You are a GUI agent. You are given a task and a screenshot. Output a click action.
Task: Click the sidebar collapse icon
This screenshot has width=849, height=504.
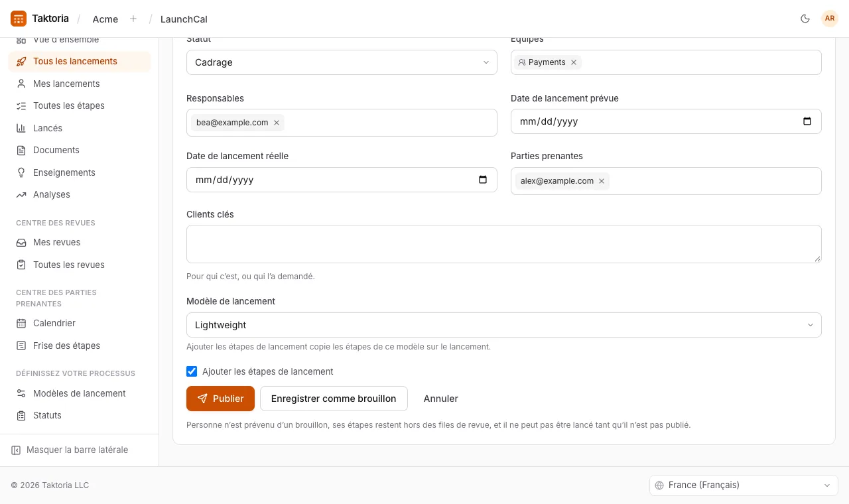[x=16, y=450]
